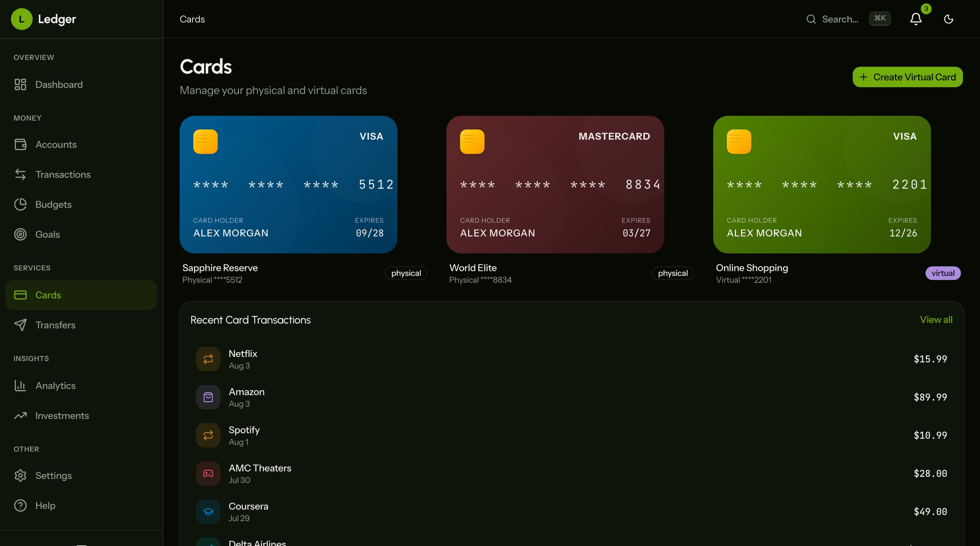
Task: Open Help from the sidebar
Action: (x=82, y=506)
